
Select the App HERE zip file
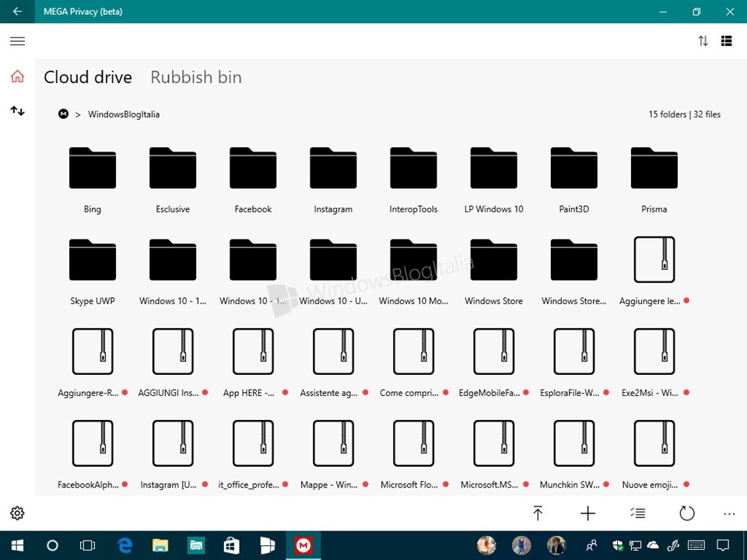point(253,364)
